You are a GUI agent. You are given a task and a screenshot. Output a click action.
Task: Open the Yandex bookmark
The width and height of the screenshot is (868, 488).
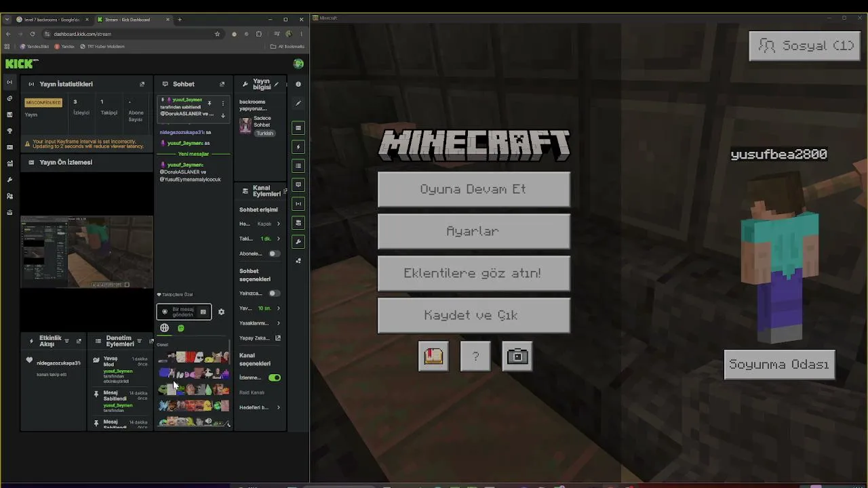pos(64,47)
